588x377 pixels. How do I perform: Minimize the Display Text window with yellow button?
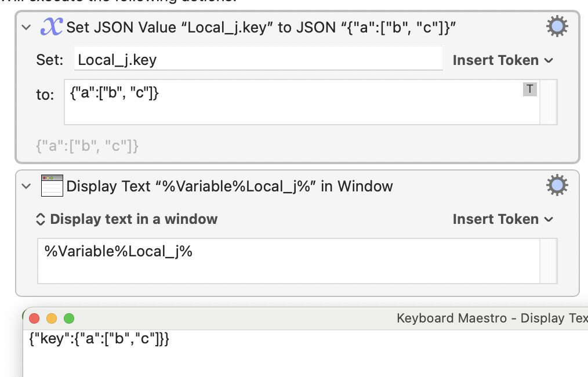pyautogui.click(x=52, y=318)
